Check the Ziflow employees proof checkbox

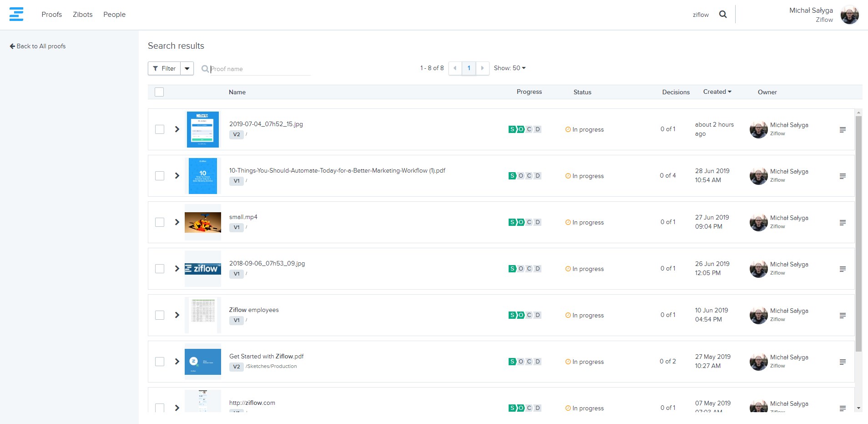[160, 315]
